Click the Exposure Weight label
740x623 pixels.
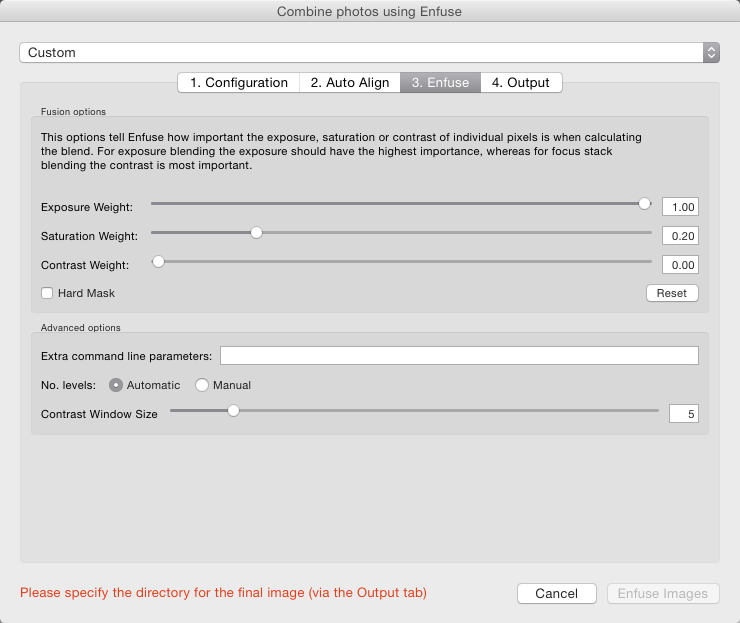87,207
